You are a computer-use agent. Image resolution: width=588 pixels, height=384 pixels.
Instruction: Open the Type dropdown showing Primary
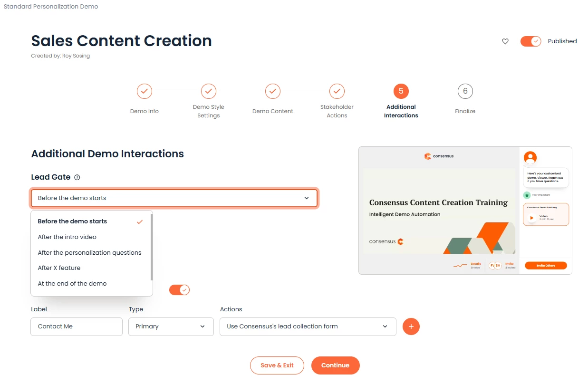(171, 326)
